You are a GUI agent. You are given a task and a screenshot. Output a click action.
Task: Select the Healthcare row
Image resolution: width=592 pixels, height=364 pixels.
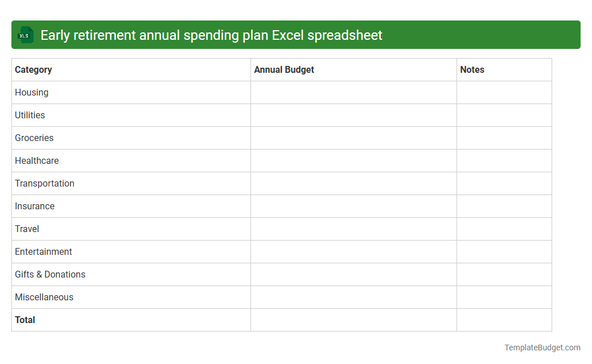pyautogui.click(x=36, y=160)
